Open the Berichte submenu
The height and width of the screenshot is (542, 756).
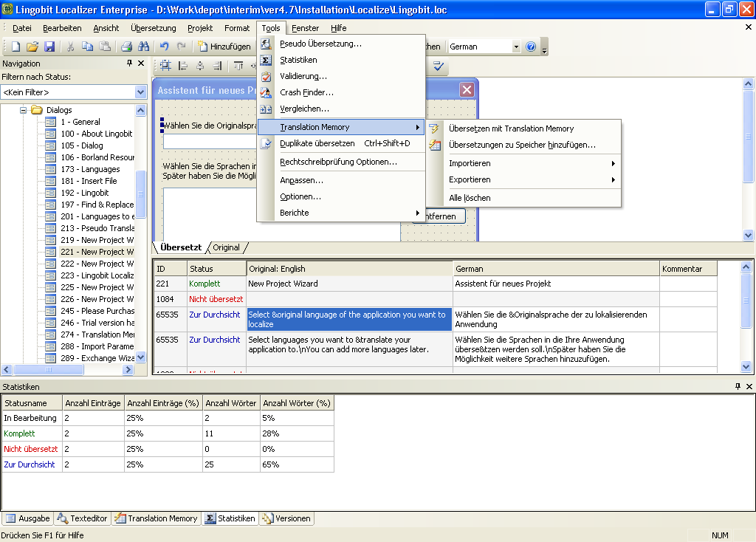(x=341, y=213)
